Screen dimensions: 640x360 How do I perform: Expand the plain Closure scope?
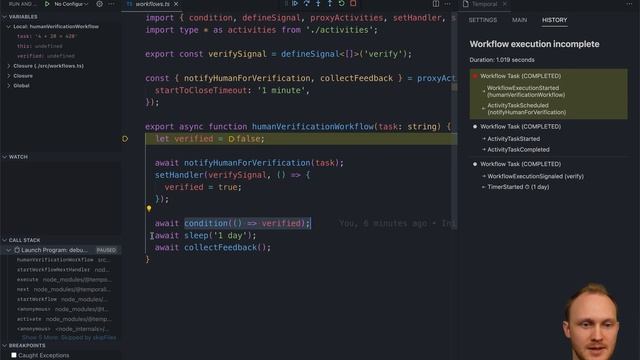9,76
